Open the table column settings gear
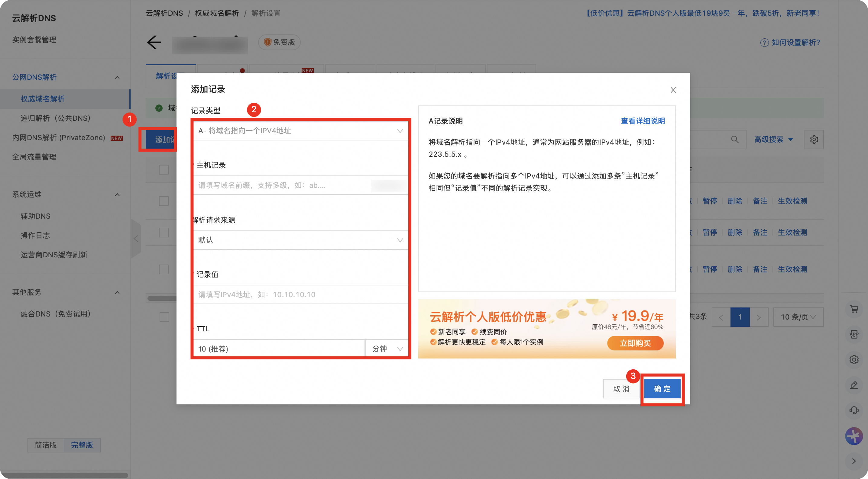Image resolution: width=868 pixels, height=479 pixels. coord(814,139)
